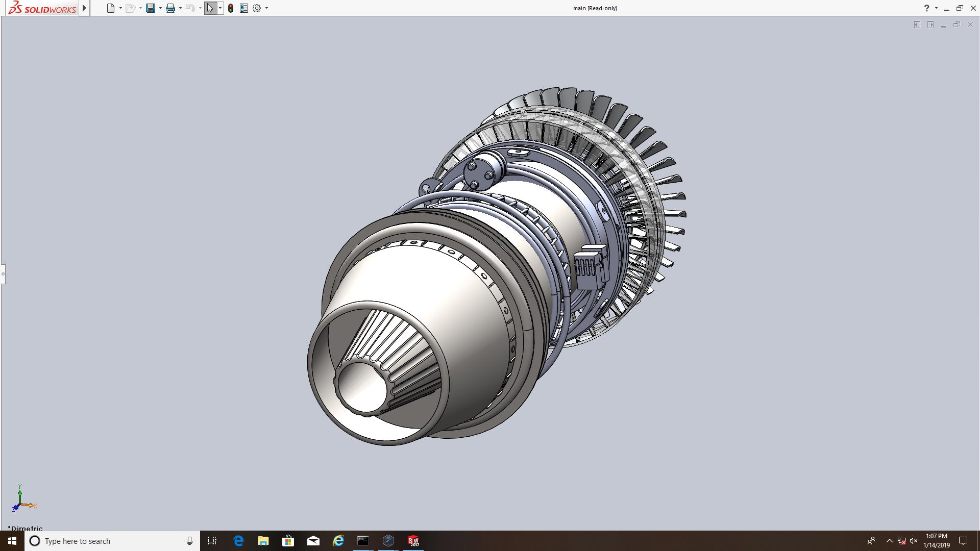Expand the SolidWorks menu flyout arrow
The image size is (980, 551).
pos(84,8)
